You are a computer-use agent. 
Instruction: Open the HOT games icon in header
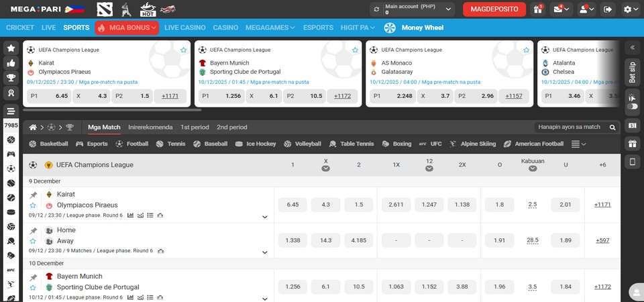tap(148, 9)
